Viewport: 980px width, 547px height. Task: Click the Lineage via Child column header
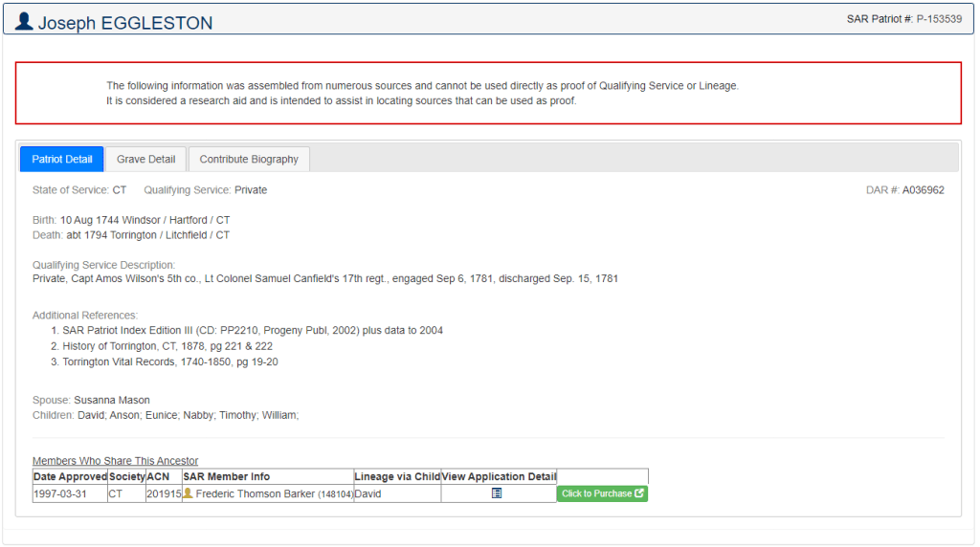[x=396, y=476]
